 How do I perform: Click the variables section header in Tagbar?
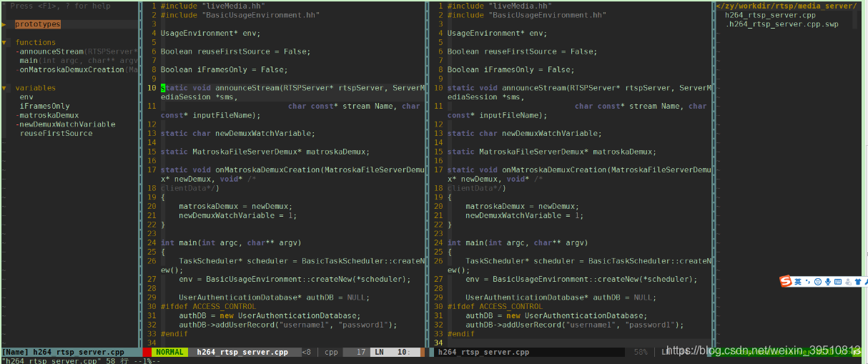click(x=36, y=88)
